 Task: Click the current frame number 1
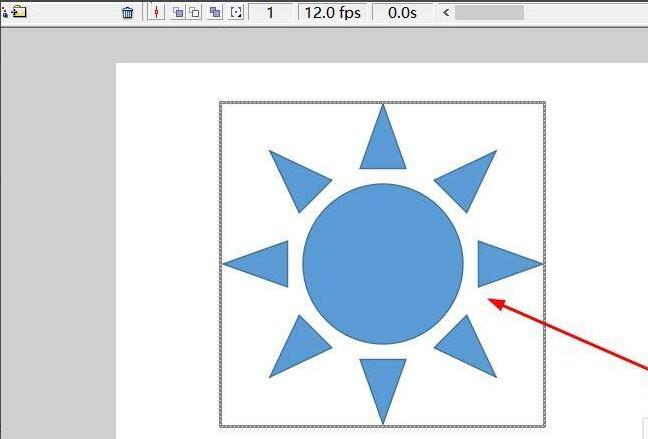pyautogui.click(x=270, y=12)
